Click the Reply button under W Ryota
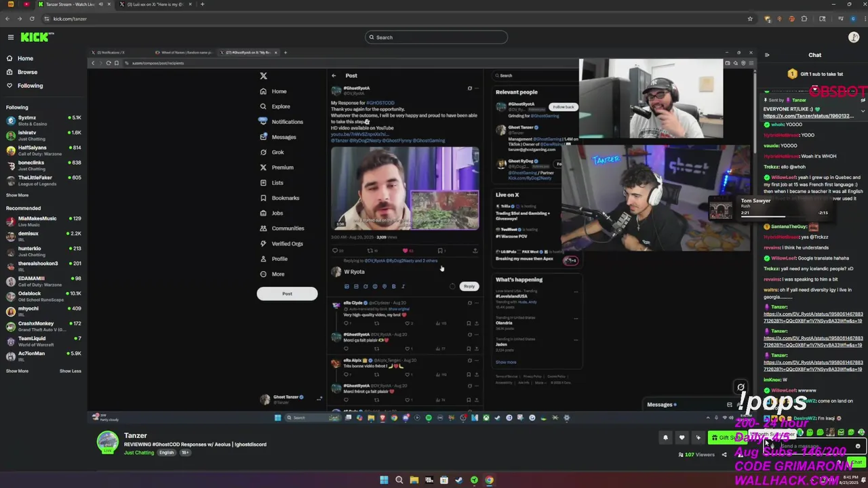The height and width of the screenshot is (488, 868). click(x=469, y=286)
